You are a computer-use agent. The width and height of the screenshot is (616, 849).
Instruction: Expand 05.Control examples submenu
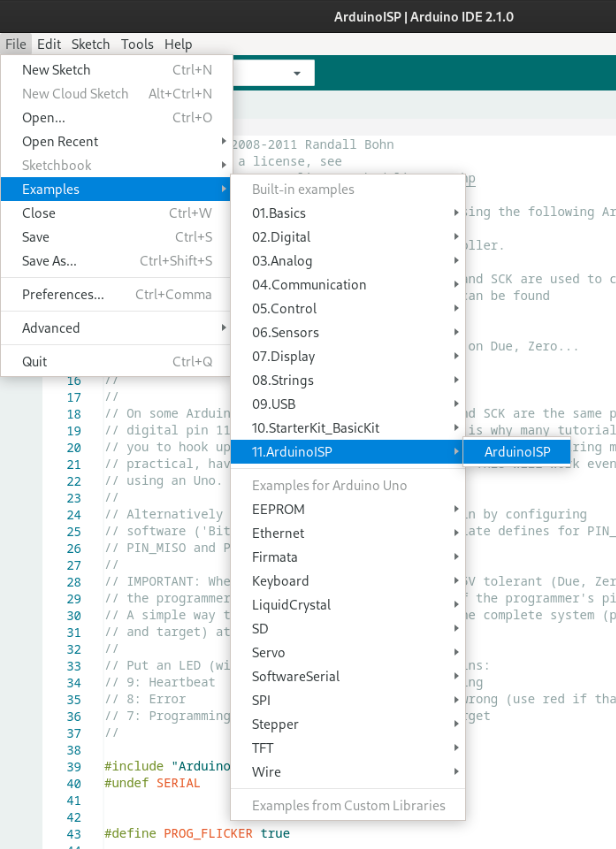348,308
